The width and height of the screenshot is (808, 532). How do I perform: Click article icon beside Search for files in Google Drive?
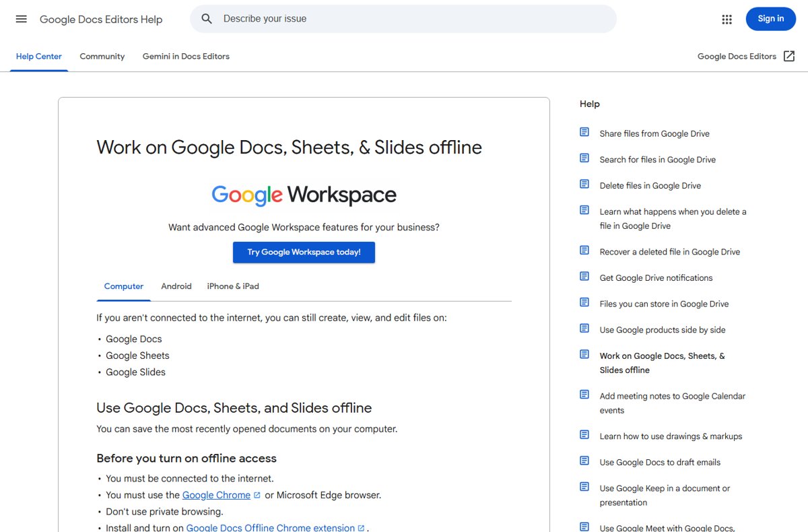pos(584,158)
